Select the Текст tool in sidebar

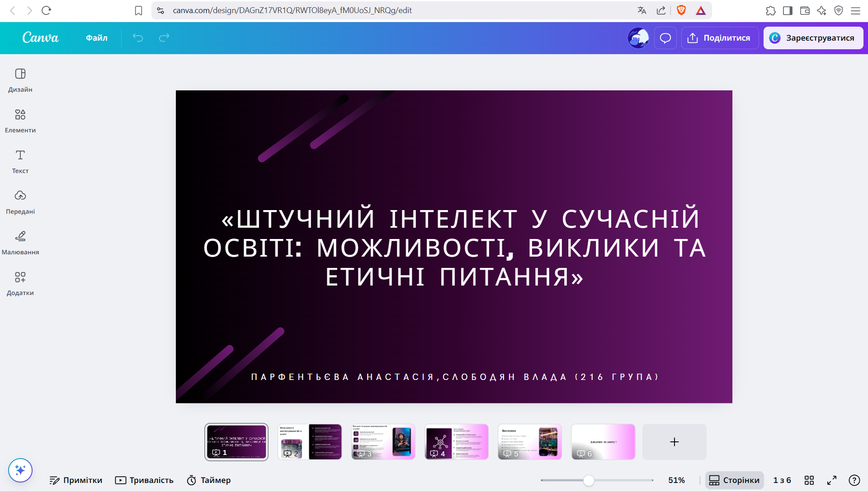pyautogui.click(x=20, y=162)
